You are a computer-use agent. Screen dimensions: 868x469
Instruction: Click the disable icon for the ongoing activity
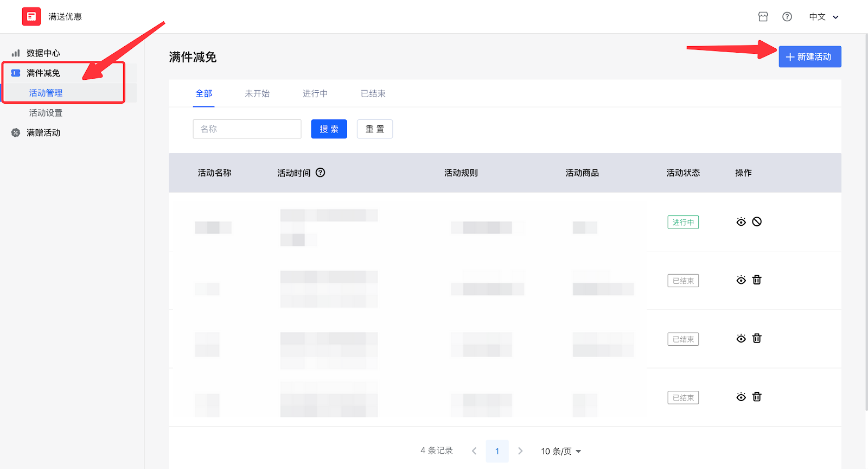pyautogui.click(x=757, y=221)
